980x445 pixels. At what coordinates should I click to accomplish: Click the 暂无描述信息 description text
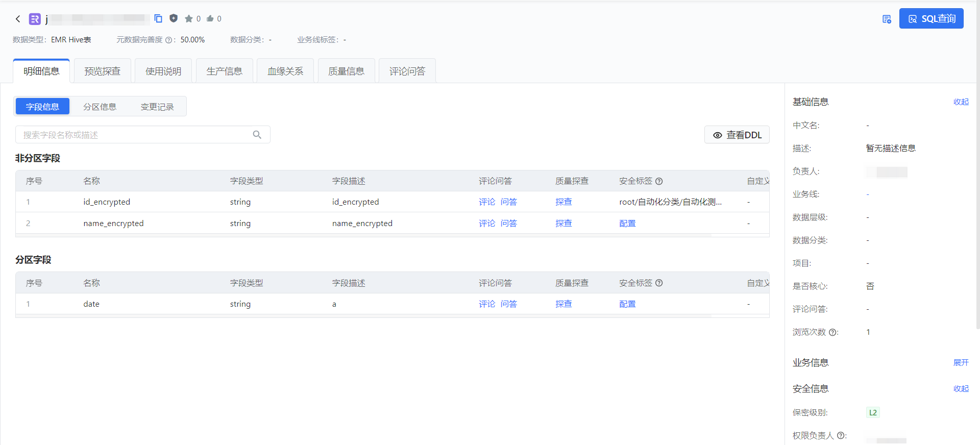pyautogui.click(x=891, y=149)
